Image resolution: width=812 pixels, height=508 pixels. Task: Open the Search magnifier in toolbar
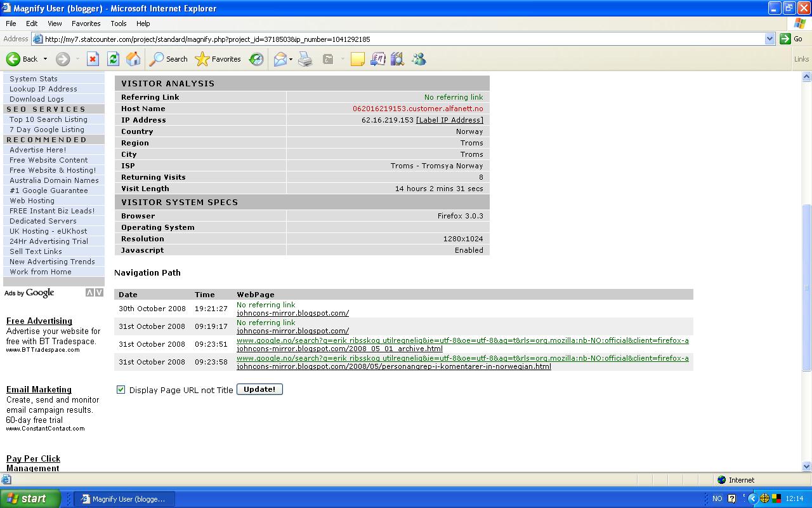point(156,59)
